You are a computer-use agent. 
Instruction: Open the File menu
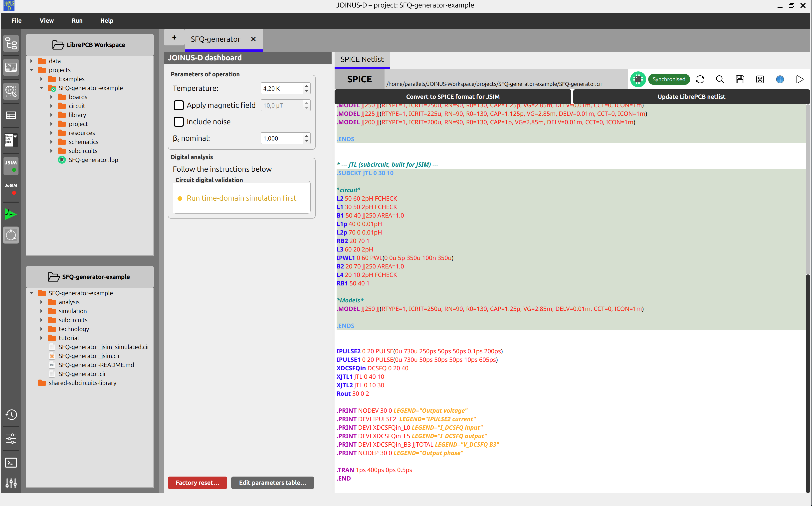click(16, 20)
